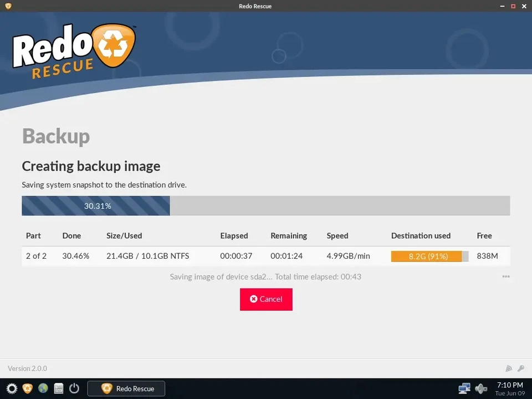Click the power button icon
The height and width of the screenshot is (399, 532).
pyautogui.click(x=74, y=388)
